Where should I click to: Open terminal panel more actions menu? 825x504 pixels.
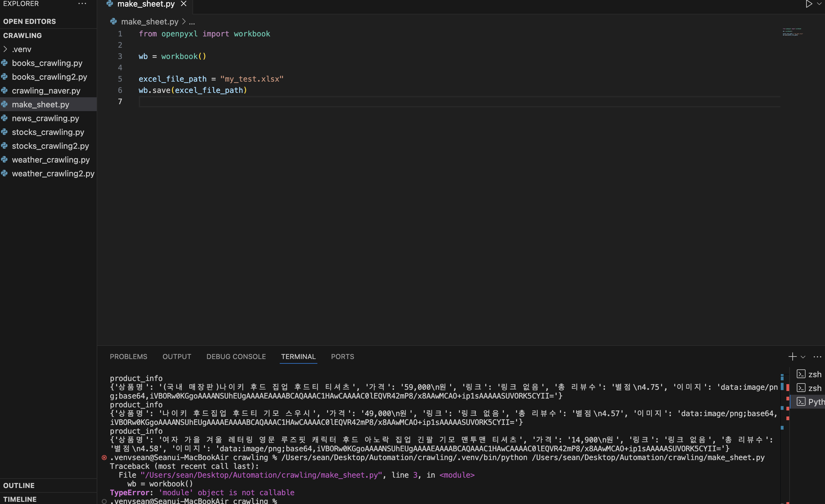(x=817, y=357)
